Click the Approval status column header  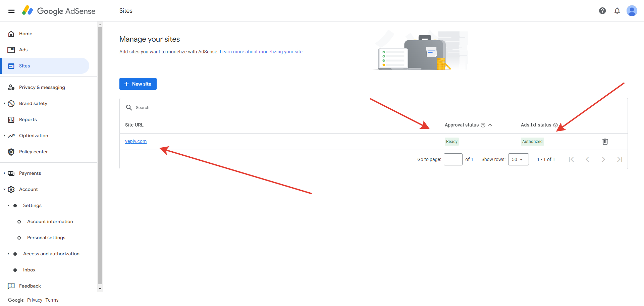(462, 125)
